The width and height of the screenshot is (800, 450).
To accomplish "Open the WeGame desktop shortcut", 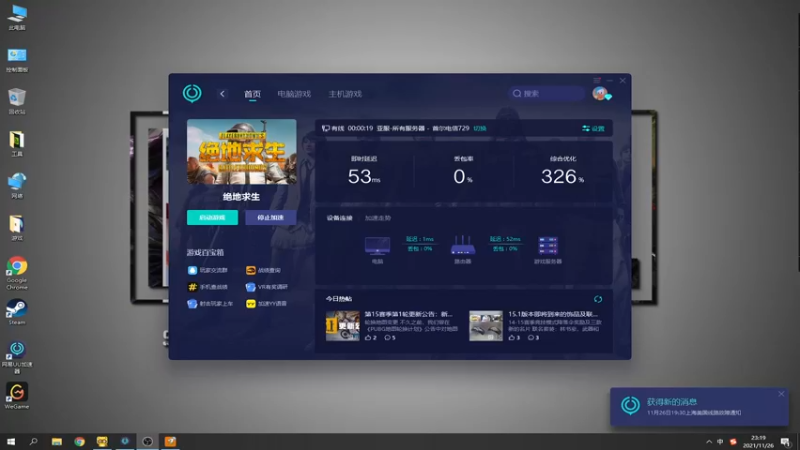I will 17,396.
